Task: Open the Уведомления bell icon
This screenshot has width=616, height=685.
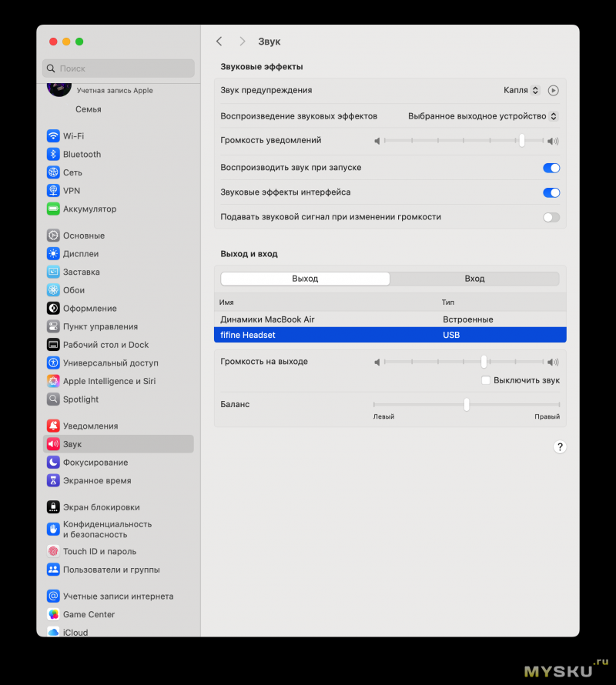Action: [53, 426]
